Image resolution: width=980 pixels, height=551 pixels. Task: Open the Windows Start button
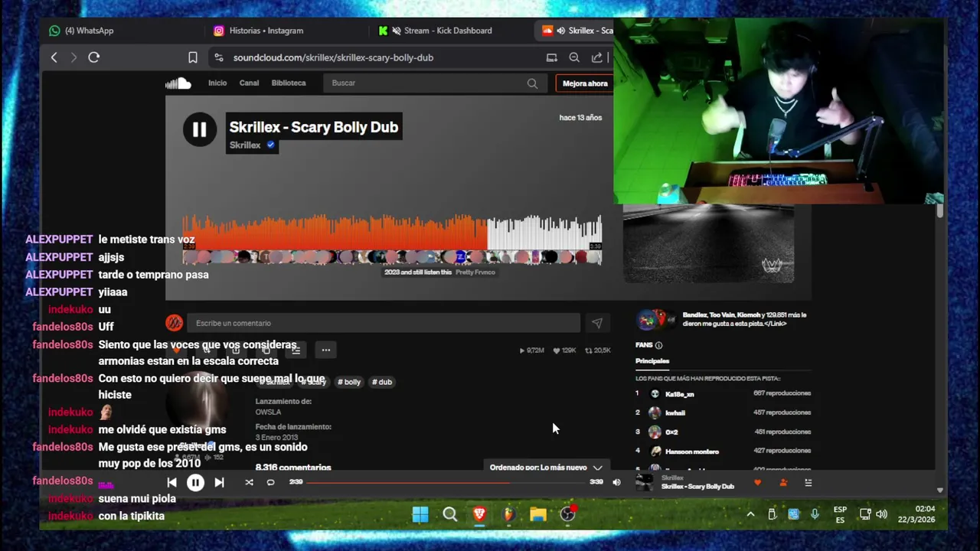click(x=420, y=514)
